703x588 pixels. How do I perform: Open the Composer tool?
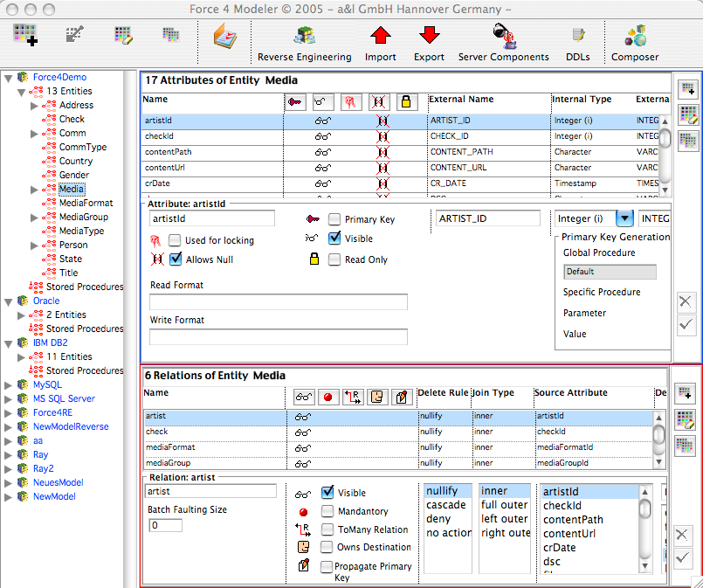(635, 36)
